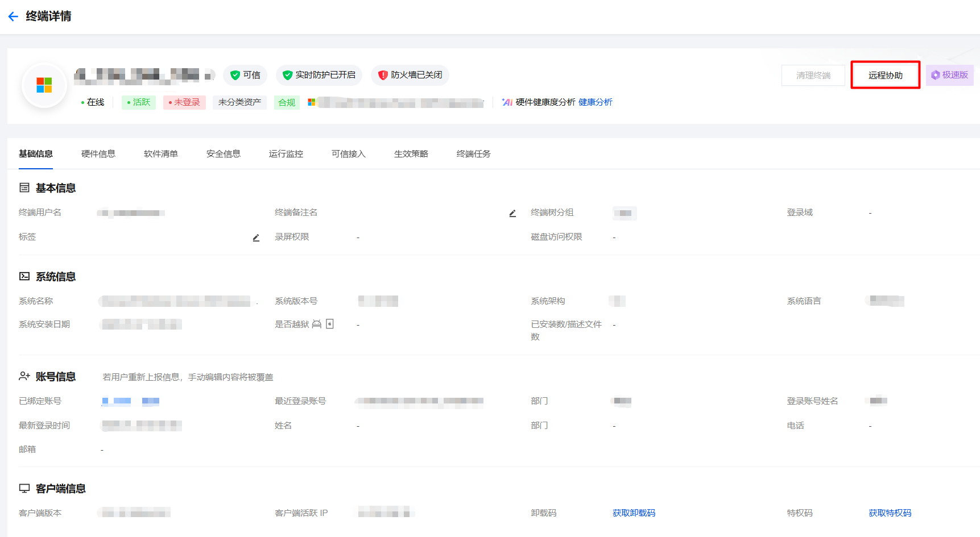Screen dimensions: 980x537
Task: Click edit pencil for 终端备注名
Action: coord(512,213)
